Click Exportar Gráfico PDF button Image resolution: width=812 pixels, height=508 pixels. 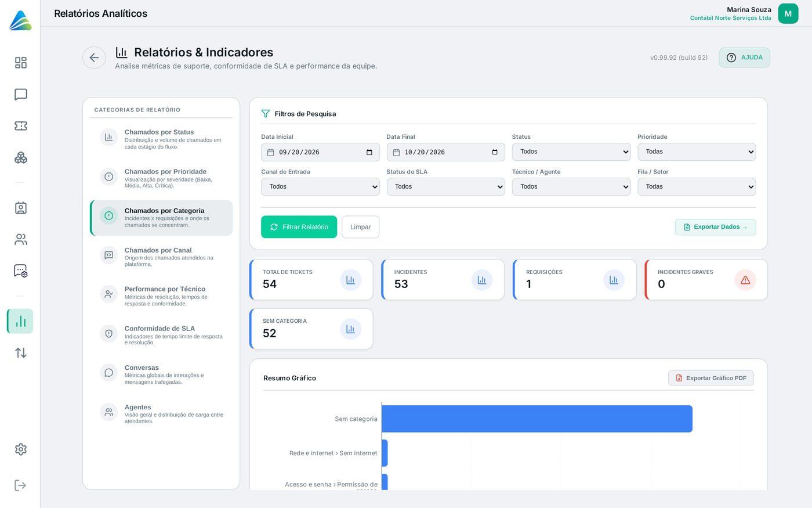711,378
